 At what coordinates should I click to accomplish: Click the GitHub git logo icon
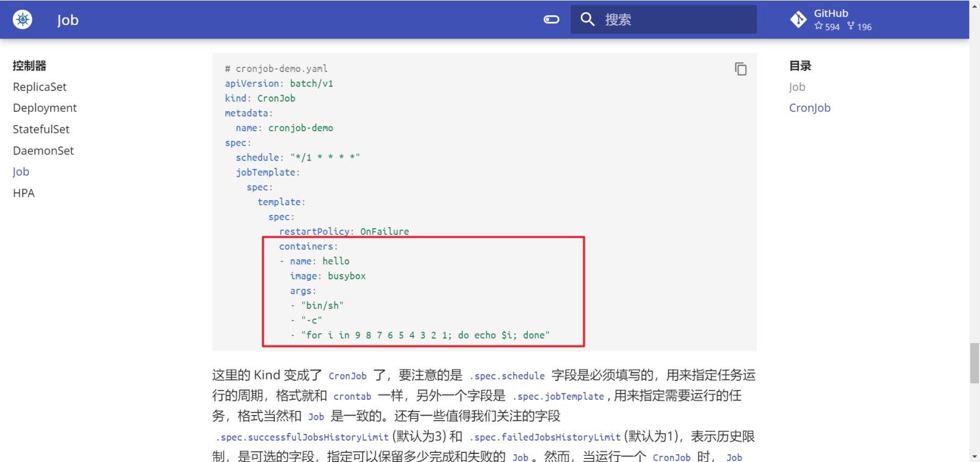[x=798, y=20]
